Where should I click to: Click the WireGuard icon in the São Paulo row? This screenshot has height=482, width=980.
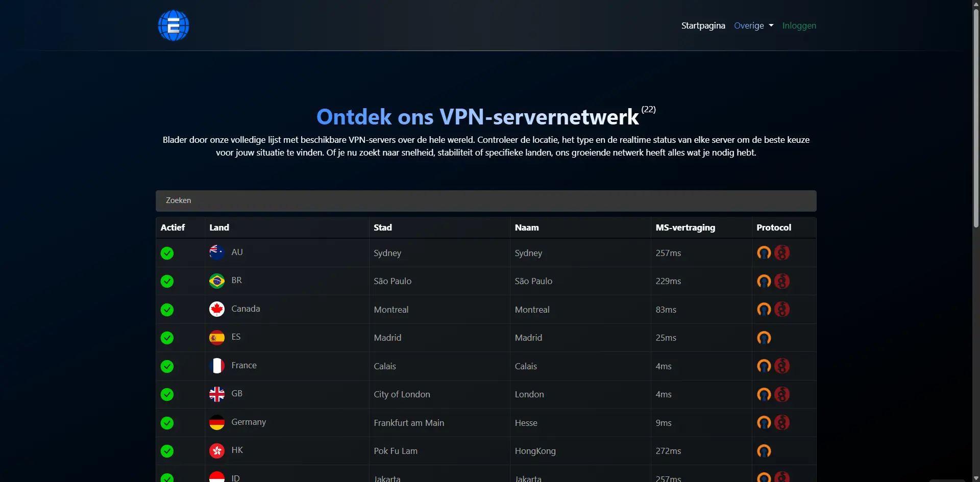click(782, 281)
